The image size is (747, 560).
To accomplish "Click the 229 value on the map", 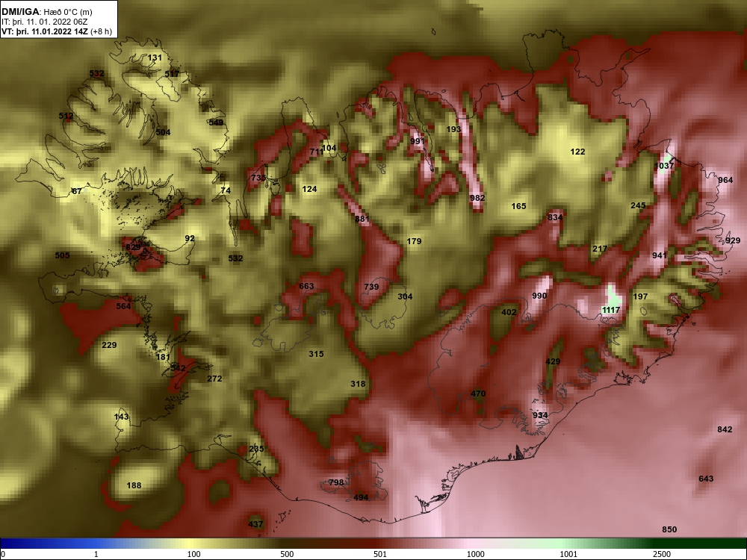I will click(x=109, y=345).
